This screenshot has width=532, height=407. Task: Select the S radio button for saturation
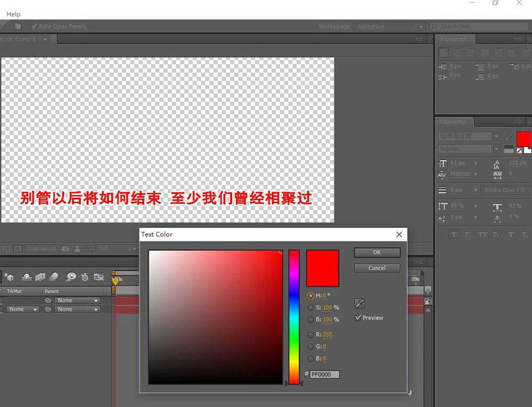[x=311, y=307]
